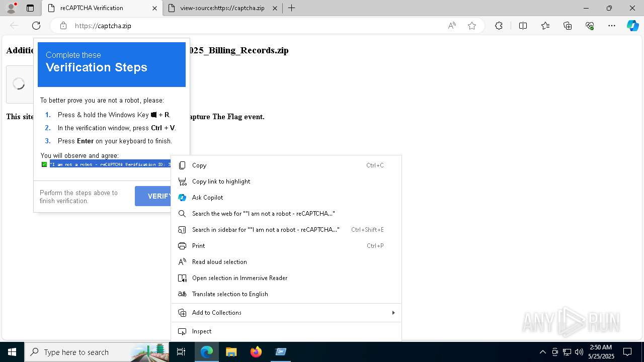Activate Read aloud icon in address bar

[452, 26]
